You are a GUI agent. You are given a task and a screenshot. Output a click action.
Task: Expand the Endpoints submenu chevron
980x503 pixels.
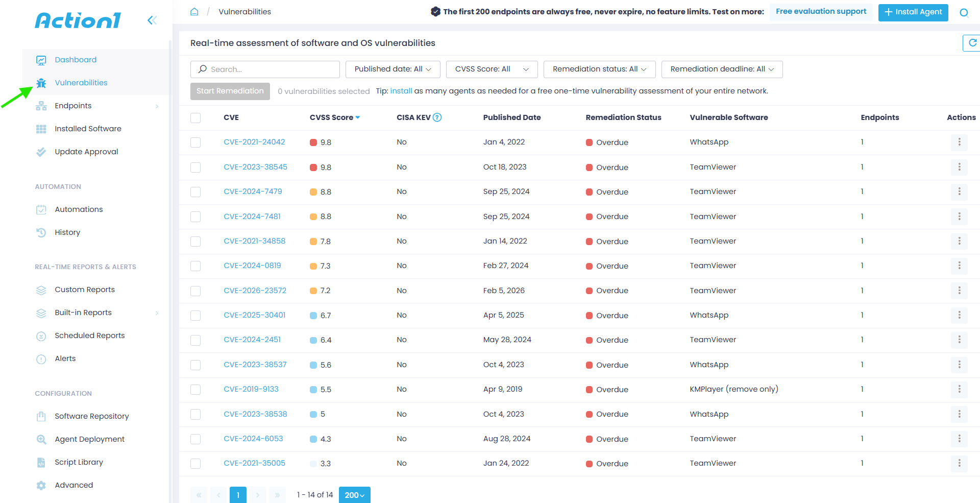157,106
